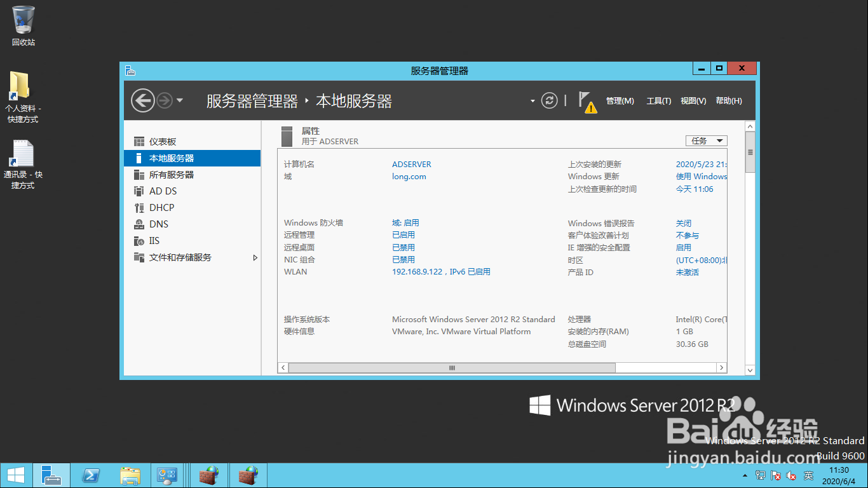Image resolution: width=868 pixels, height=488 pixels.
Task: Open the 任务 dropdown
Action: click(706, 140)
